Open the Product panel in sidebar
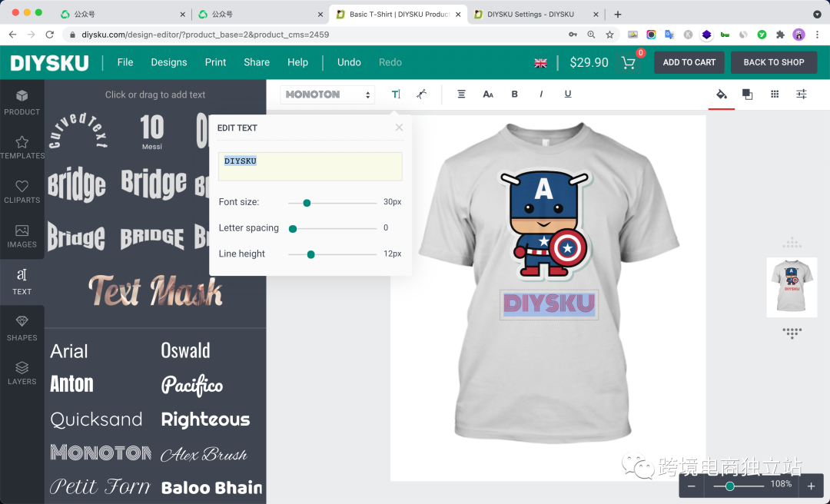The height and width of the screenshot is (504, 830). coord(22,102)
